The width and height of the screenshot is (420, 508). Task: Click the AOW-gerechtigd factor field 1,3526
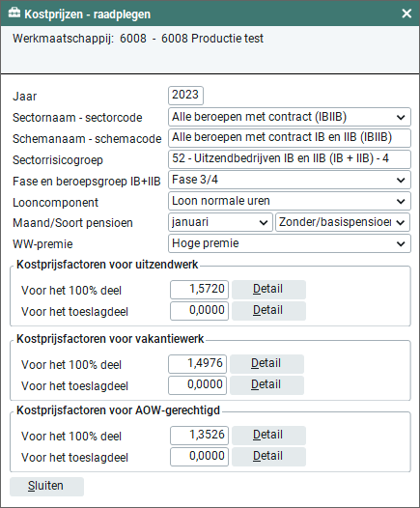tap(199, 436)
